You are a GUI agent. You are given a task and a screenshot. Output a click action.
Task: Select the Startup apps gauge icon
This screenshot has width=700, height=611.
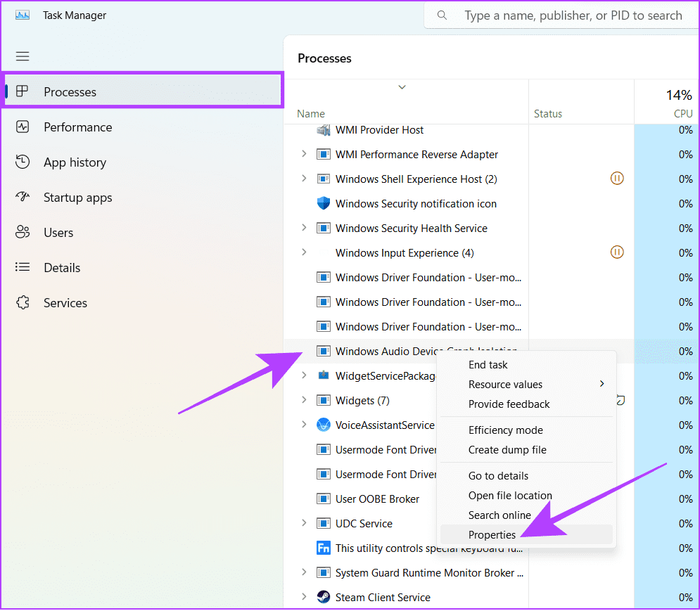point(23,197)
